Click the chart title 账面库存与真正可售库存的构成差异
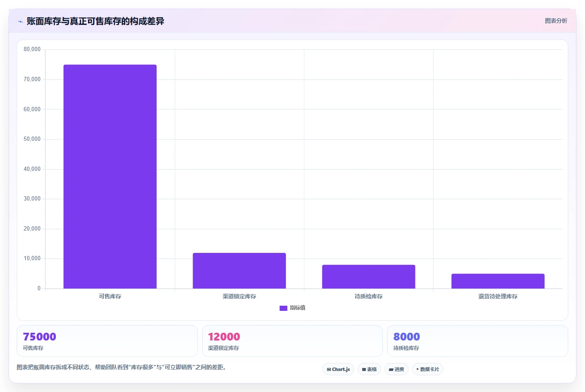 click(95, 21)
